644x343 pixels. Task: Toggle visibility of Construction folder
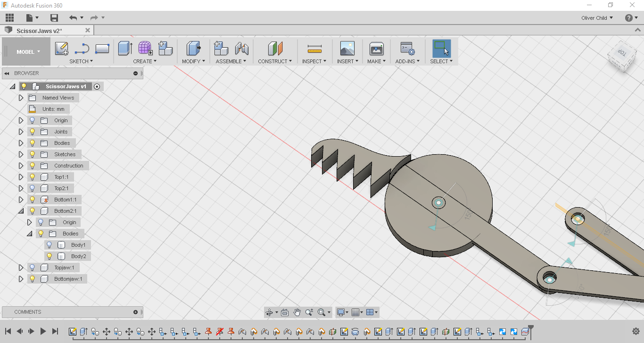pos(32,166)
